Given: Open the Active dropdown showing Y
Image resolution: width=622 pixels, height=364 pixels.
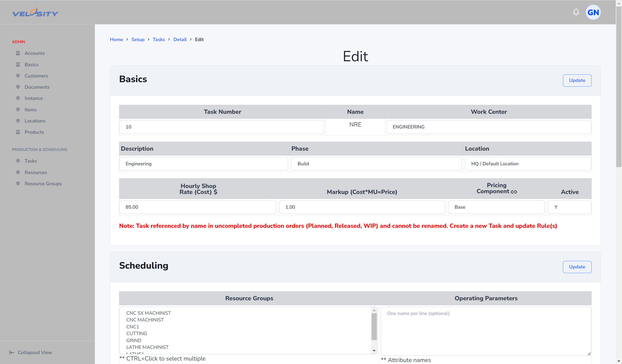Looking at the screenshot, I should [569, 207].
